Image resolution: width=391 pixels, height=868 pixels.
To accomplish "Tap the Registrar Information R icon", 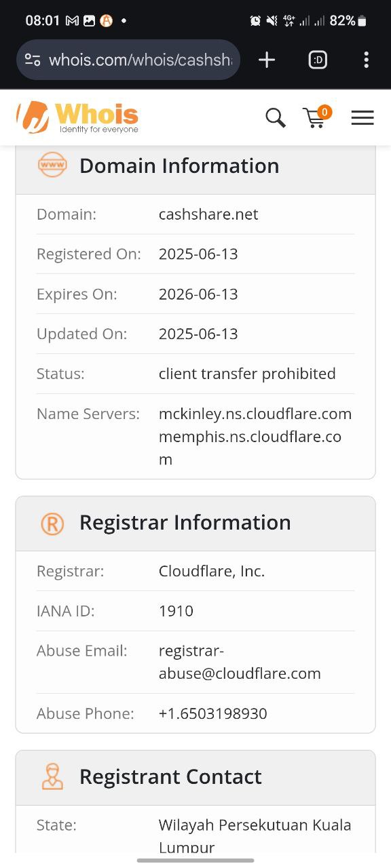I will (x=52, y=523).
